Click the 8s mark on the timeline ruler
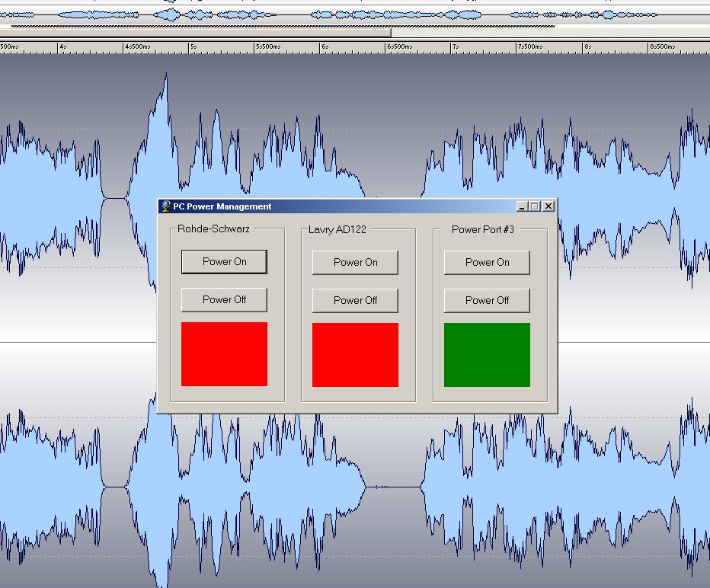Viewport: 710px width, 588px height. pos(588,46)
